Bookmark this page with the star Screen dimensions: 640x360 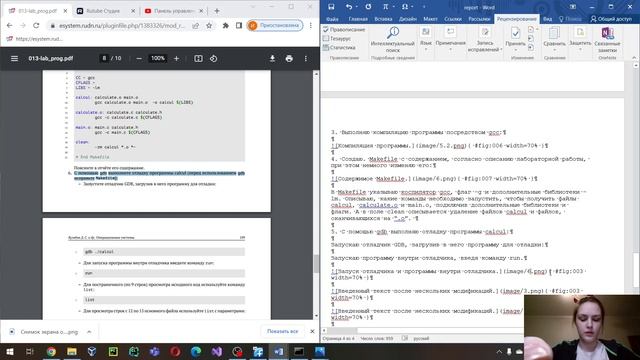209,25
